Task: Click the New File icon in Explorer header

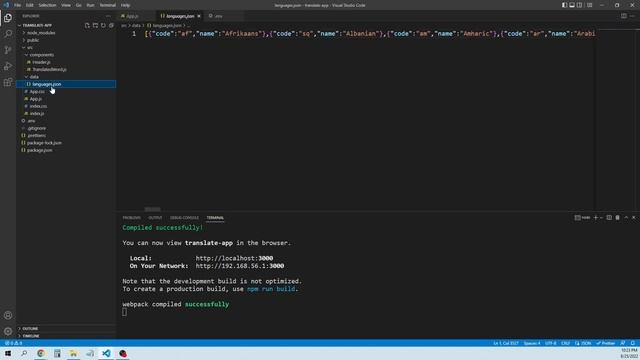Action: coord(87,25)
